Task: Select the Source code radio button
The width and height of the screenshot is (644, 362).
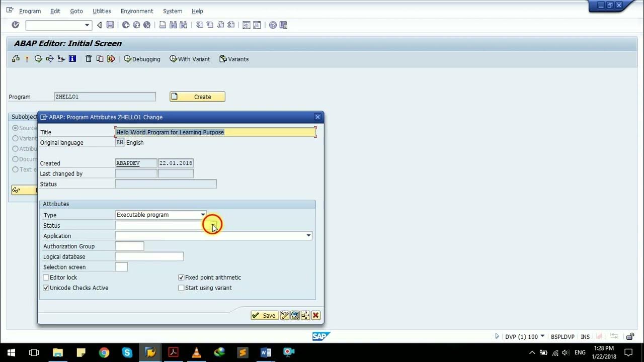Action: (15, 128)
